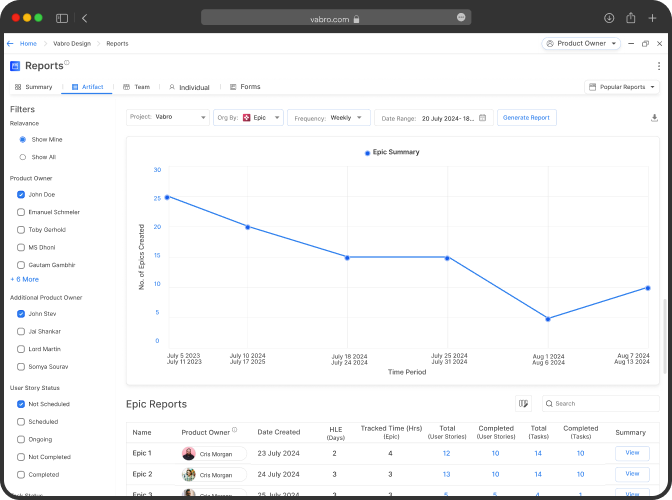Open the Popular Reports dropdown
672x500 pixels.
622,87
